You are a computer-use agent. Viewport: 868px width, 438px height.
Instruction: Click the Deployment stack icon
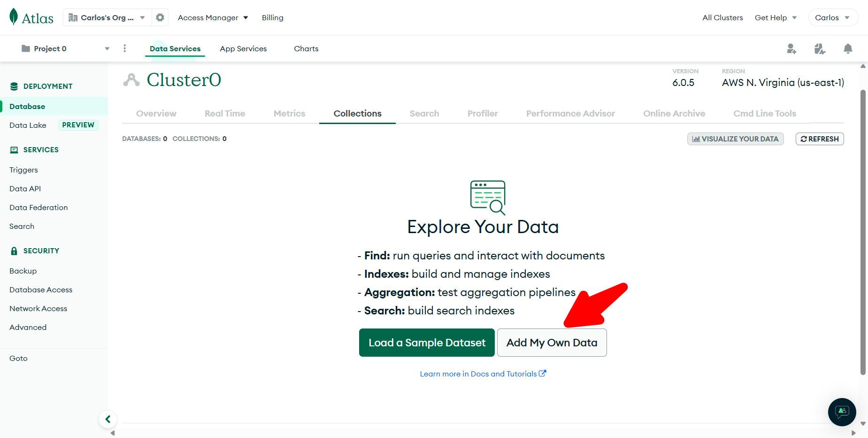(x=14, y=86)
